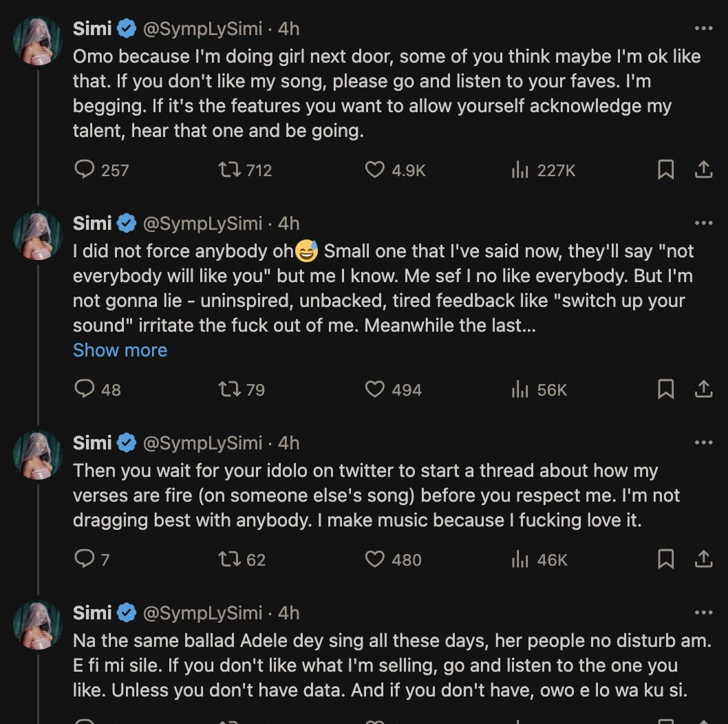Expand 'Show more' on the second tweet
Viewport: 728px width, 724px height.
tap(120, 350)
